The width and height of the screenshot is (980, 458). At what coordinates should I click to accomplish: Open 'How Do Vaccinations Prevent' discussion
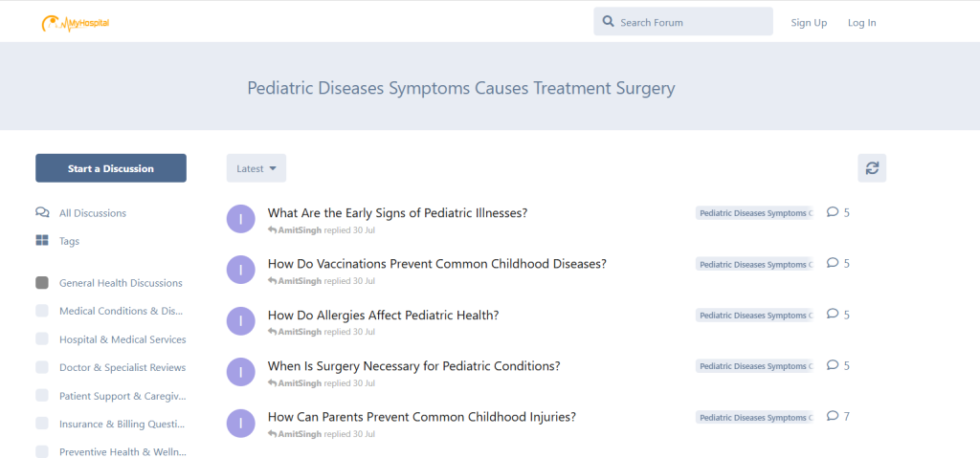point(436,264)
